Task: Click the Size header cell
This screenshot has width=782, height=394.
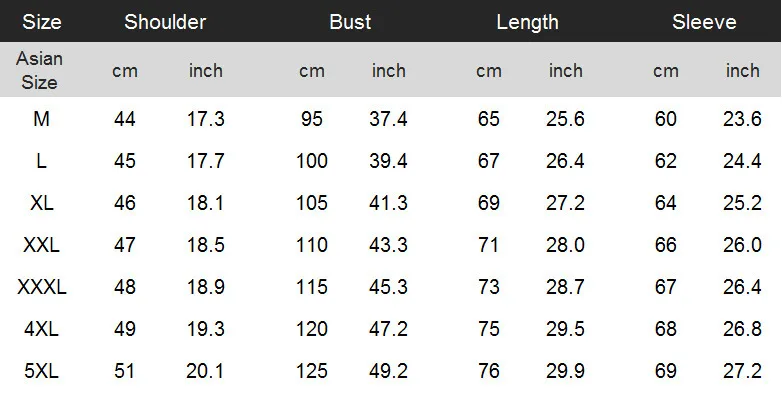Action: point(42,22)
